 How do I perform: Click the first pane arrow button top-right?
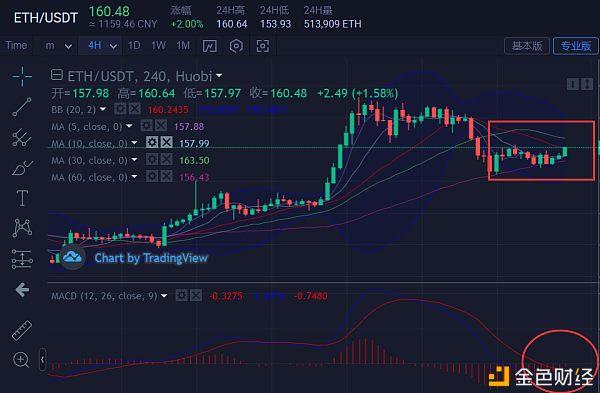point(573,84)
